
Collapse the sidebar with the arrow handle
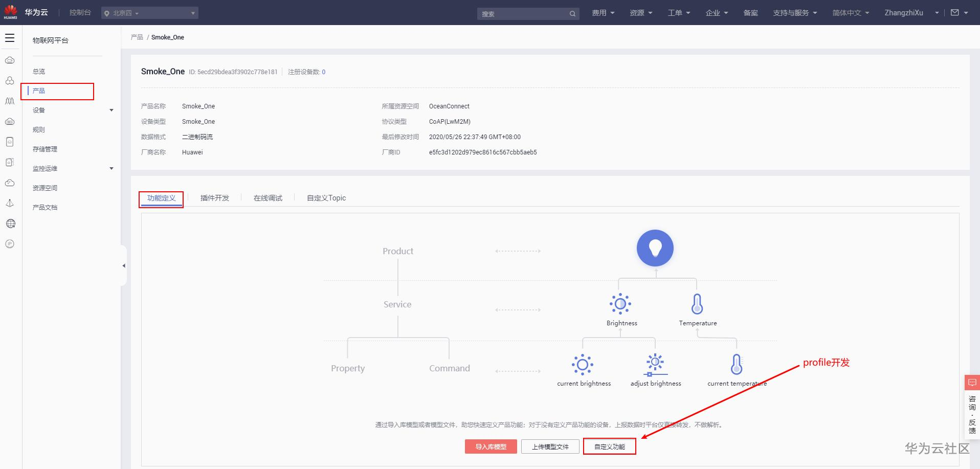click(124, 265)
